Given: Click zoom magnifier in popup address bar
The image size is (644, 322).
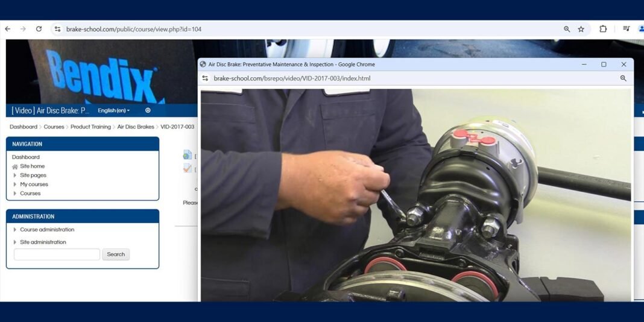Looking at the screenshot, I should click(623, 78).
